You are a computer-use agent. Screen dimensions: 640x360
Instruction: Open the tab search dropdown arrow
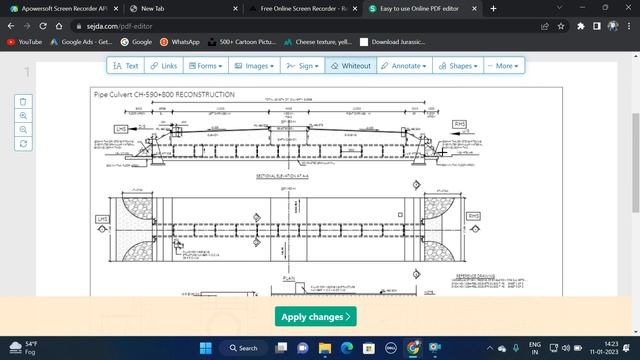[560, 8]
